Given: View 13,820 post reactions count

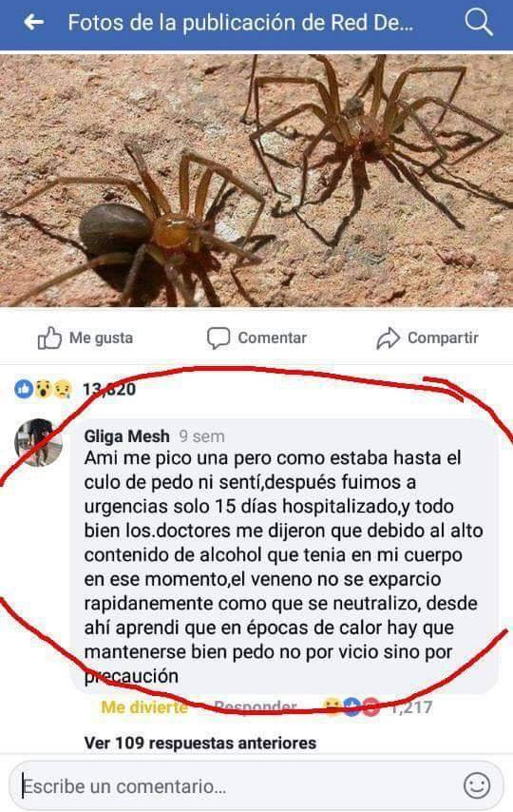Looking at the screenshot, I should [109, 389].
